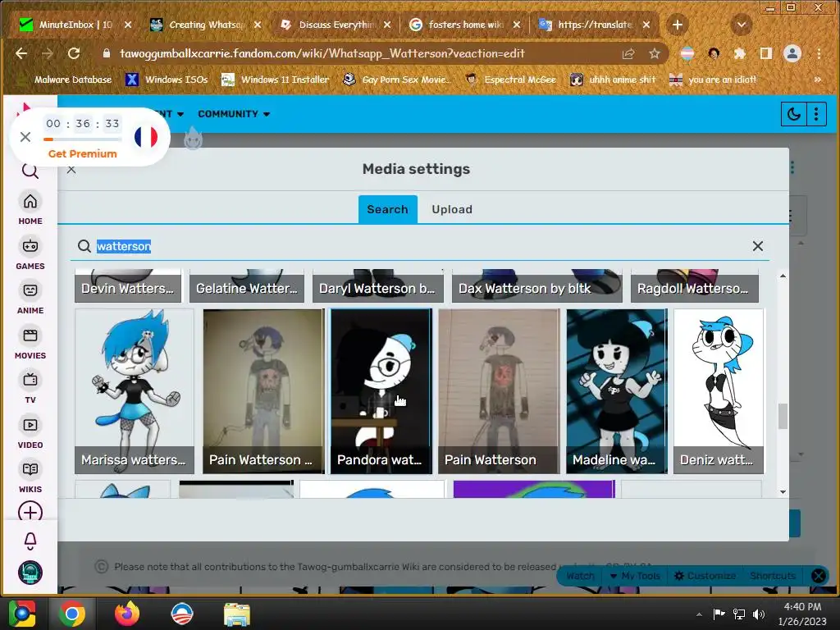Image resolution: width=840 pixels, height=630 pixels.
Task: Open the Windows ISOs bookmark
Action: pyautogui.click(x=167, y=80)
